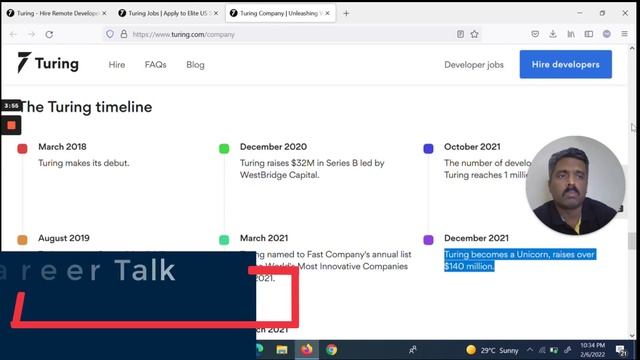Screen dimensions: 640x360
Task: Click the Hire developers button
Action: click(x=566, y=64)
